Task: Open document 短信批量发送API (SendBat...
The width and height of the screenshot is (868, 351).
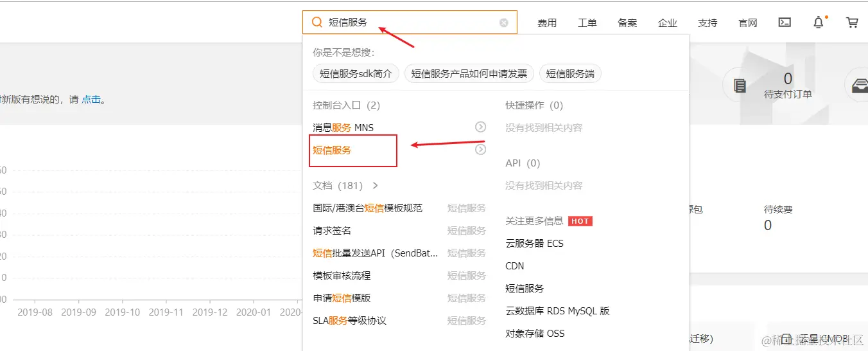Action: coord(376,253)
